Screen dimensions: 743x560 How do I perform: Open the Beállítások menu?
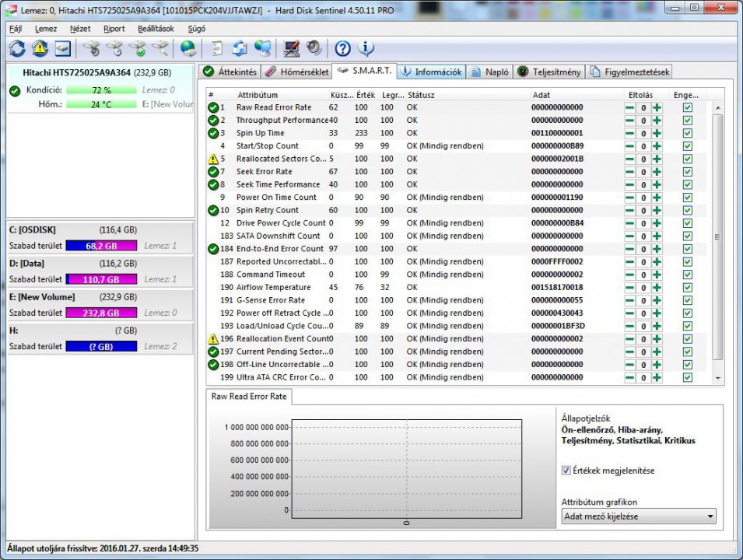click(x=156, y=29)
